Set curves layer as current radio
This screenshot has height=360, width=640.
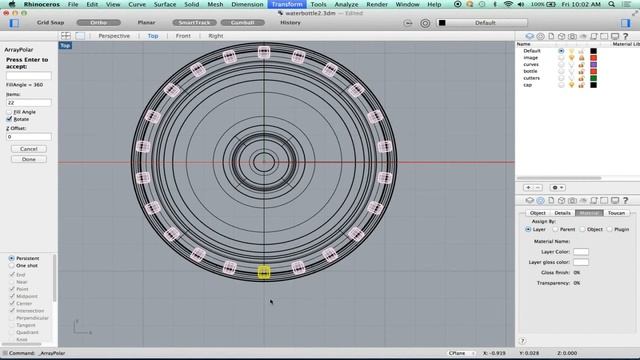pos(561,64)
